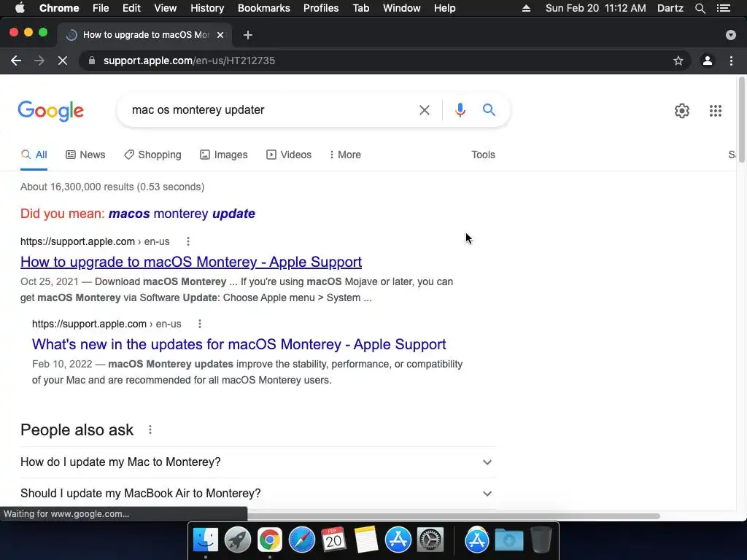The width and height of the screenshot is (747, 560).
Task: Open the Chrome application menu
Action: click(x=59, y=8)
